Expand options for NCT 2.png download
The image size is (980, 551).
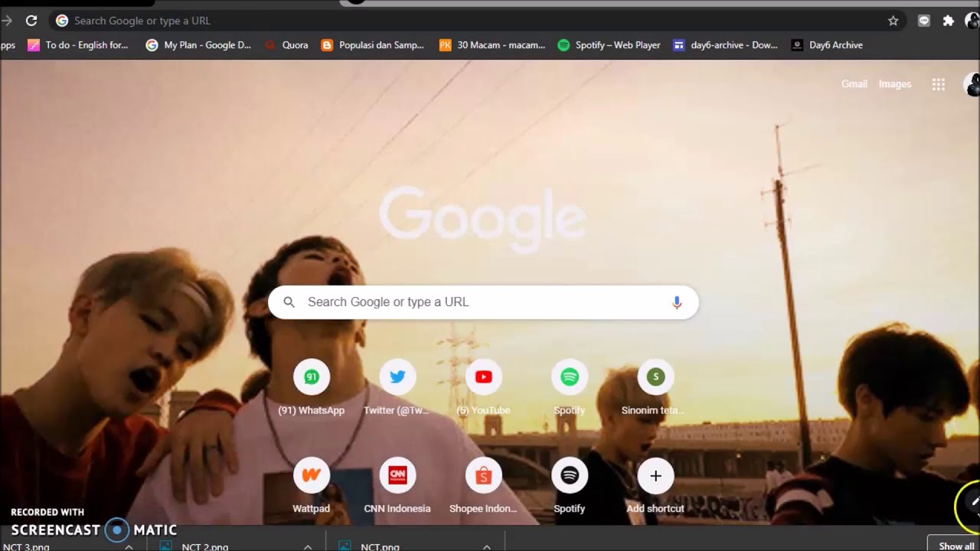308,546
